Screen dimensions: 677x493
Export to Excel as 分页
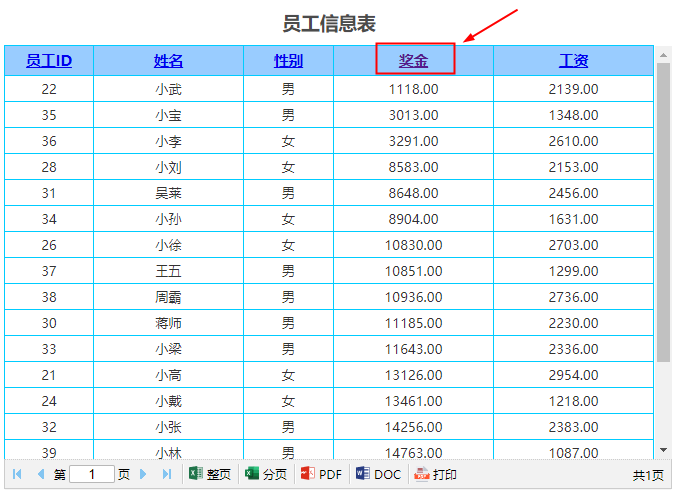(266, 474)
